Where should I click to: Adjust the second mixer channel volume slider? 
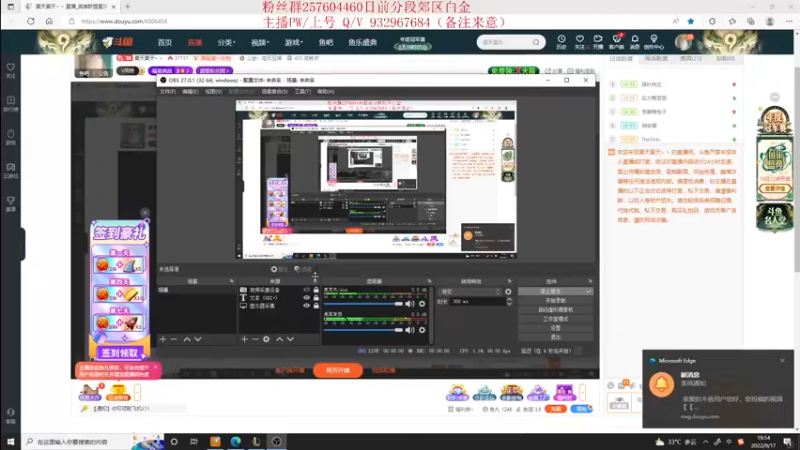click(x=363, y=330)
